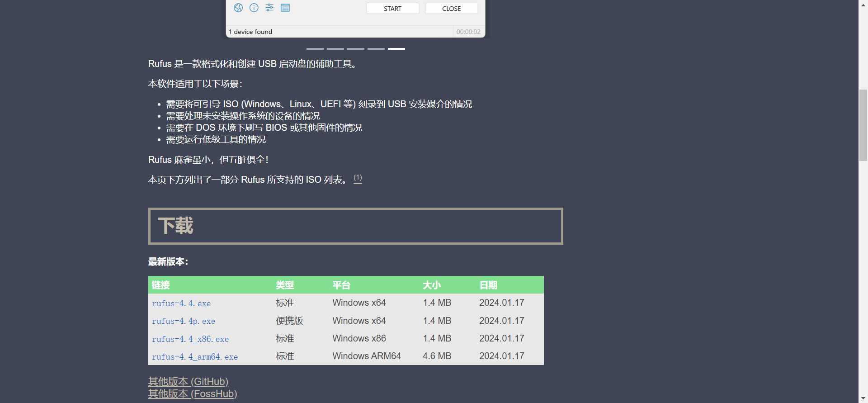Select the first carousel slide indicator

click(x=315, y=48)
